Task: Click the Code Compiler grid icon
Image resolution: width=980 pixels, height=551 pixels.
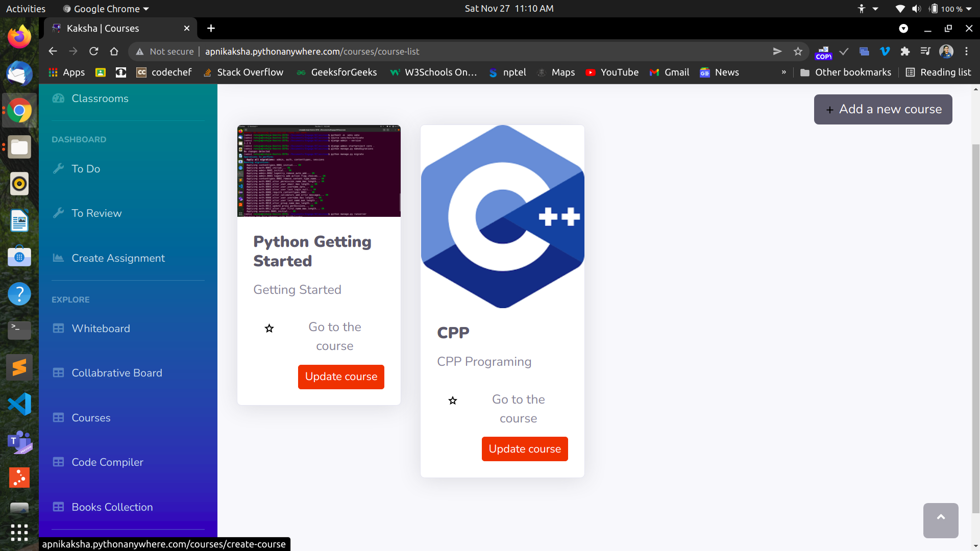Action: [x=59, y=462]
